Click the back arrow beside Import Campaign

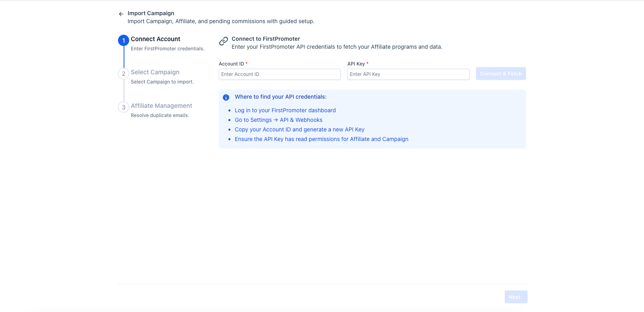pos(121,14)
